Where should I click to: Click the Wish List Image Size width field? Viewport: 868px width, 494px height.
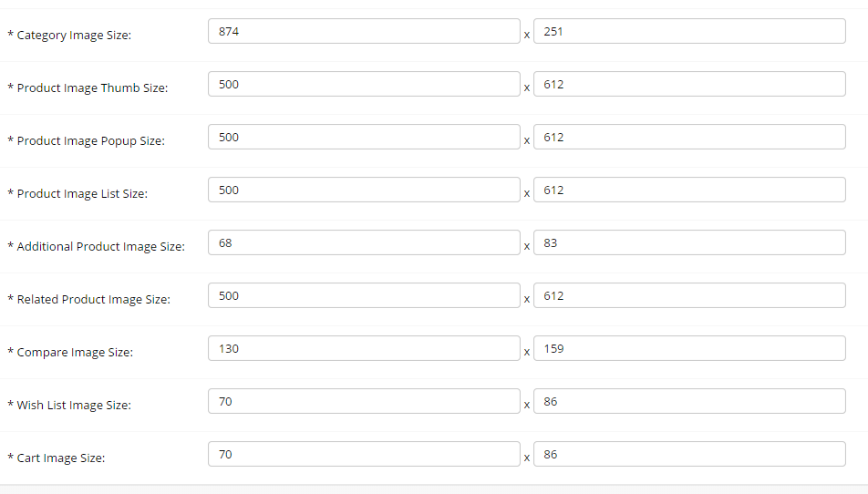tap(364, 402)
